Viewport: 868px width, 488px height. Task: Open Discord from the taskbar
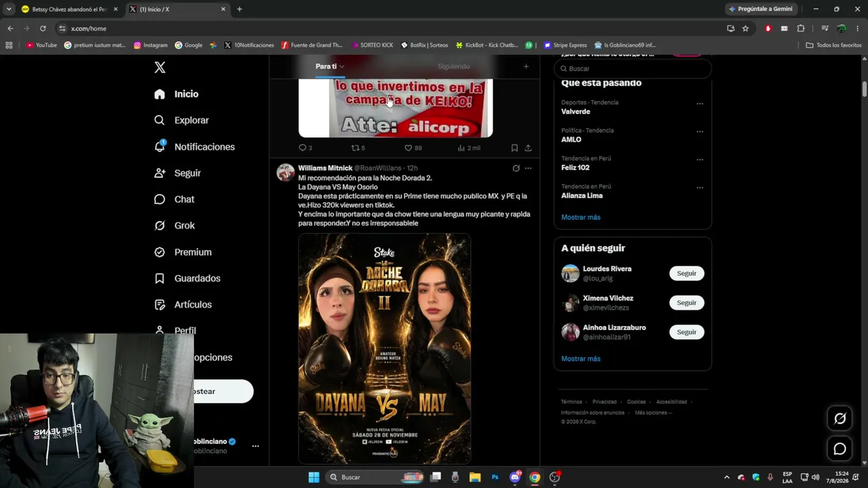tap(515, 477)
